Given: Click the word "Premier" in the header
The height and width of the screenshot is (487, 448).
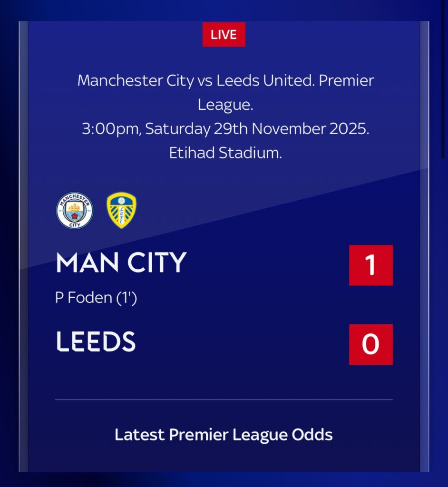Looking at the screenshot, I should click(346, 80).
